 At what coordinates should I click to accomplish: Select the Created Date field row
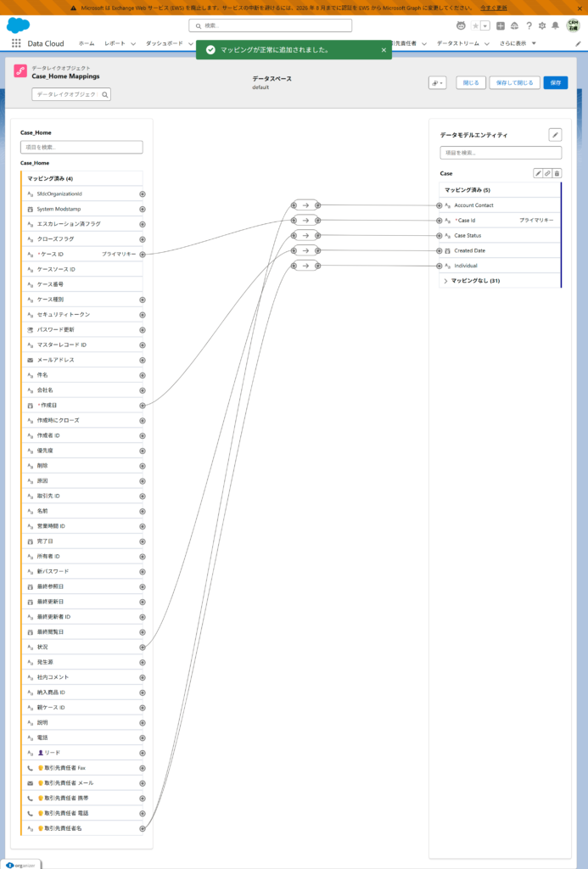[x=500, y=250]
